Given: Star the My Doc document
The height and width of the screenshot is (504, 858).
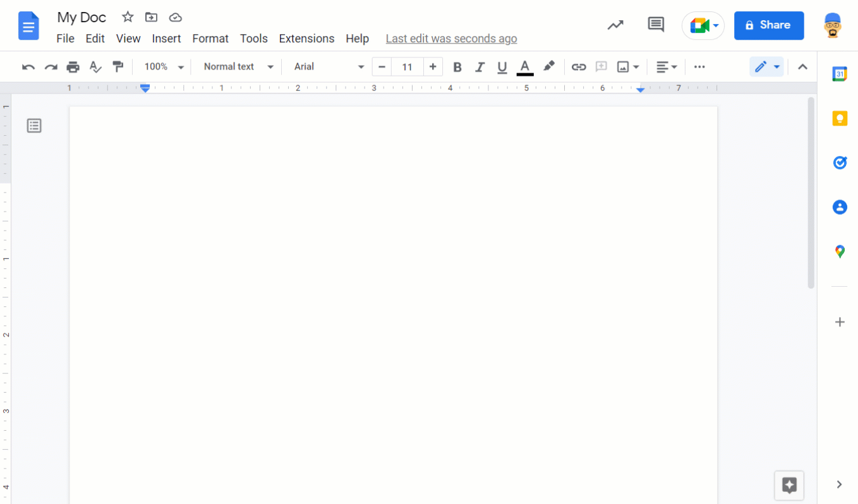Looking at the screenshot, I should click(128, 17).
